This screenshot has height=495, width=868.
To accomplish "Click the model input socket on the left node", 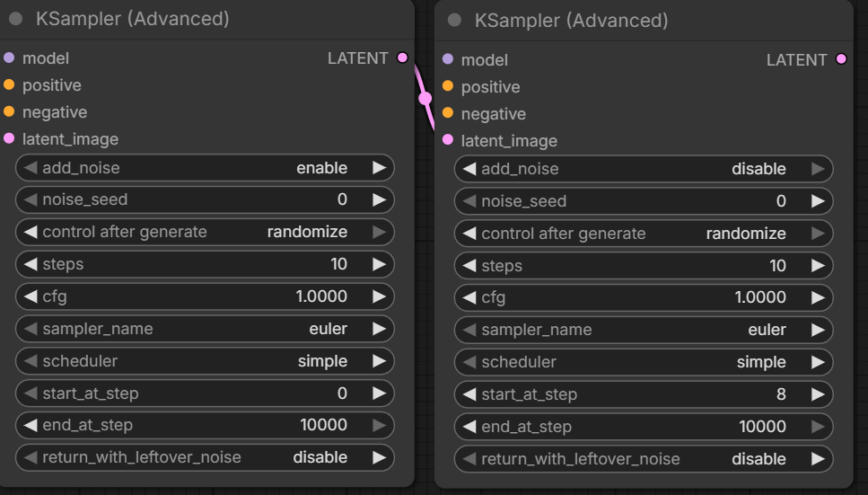I will pos(9,57).
